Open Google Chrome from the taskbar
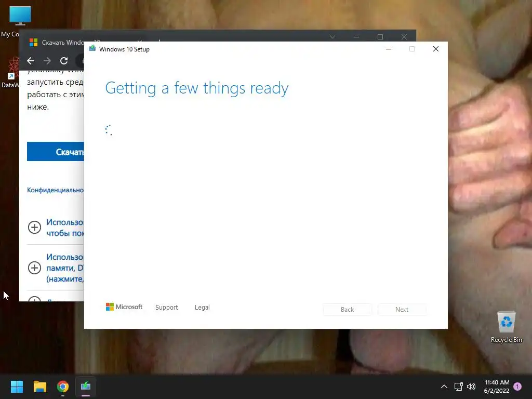 63,387
